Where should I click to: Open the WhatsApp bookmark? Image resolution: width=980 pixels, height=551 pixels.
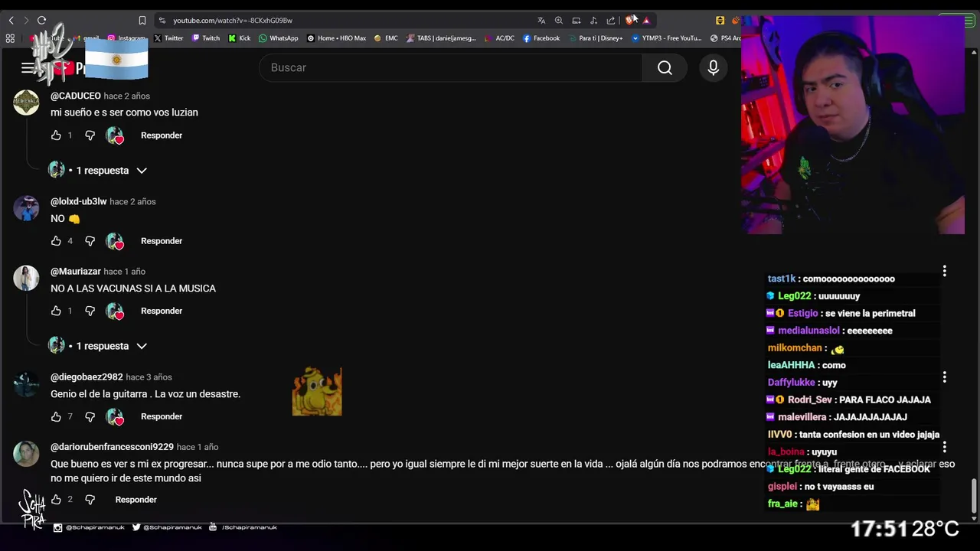point(279,38)
